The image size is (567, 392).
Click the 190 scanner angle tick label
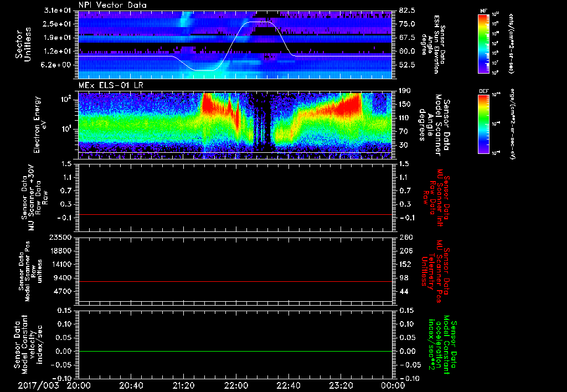click(x=405, y=91)
